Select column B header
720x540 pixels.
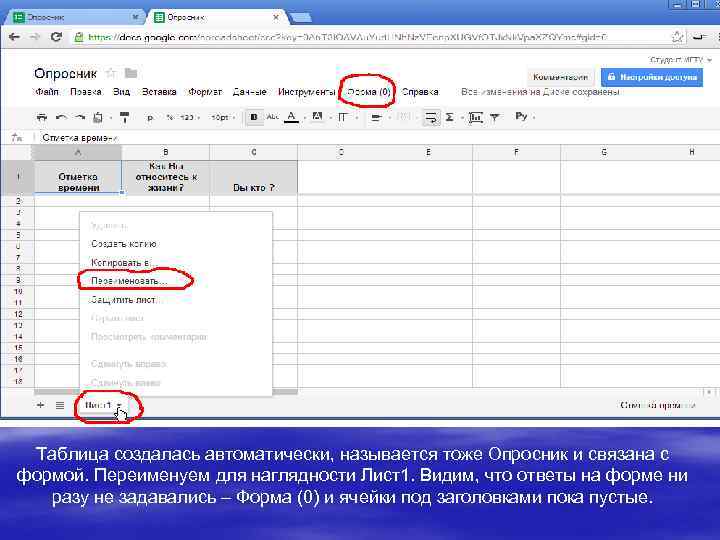point(166,152)
